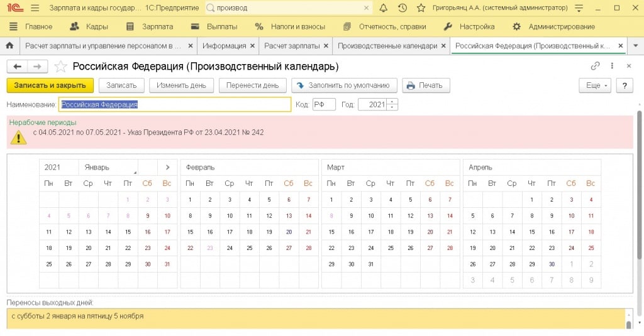Go to the home page icon

9,46
